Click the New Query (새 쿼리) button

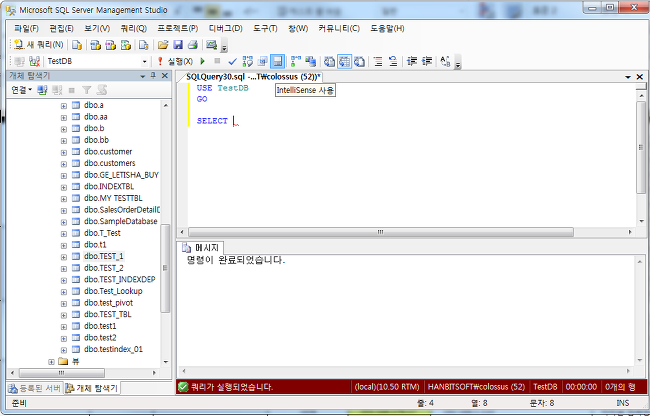38,45
